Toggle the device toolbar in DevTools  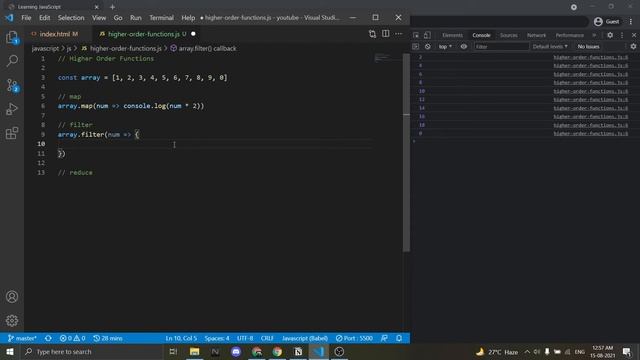click(x=427, y=35)
